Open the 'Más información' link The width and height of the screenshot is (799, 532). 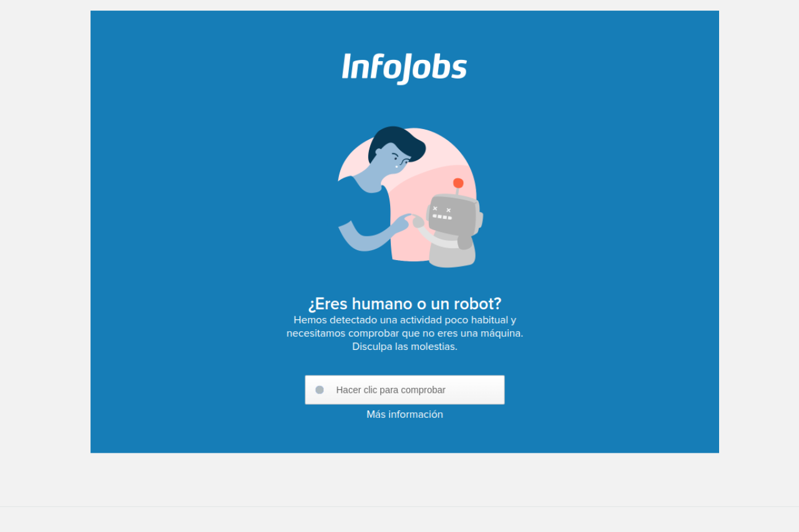(404, 414)
